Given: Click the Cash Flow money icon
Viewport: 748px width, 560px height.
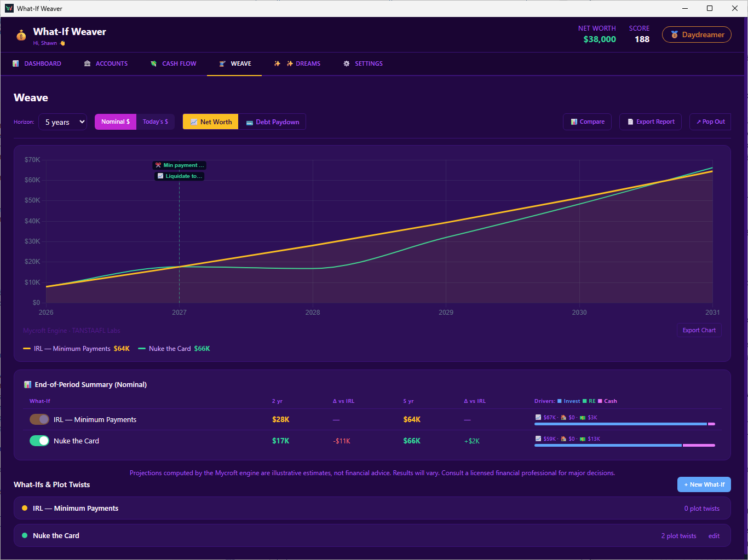Looking at the screenshot, I should 154,63.
